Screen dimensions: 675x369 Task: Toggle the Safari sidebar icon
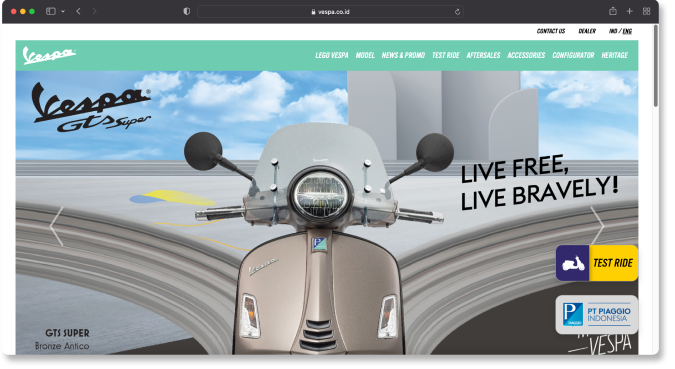tap(51, 12)
